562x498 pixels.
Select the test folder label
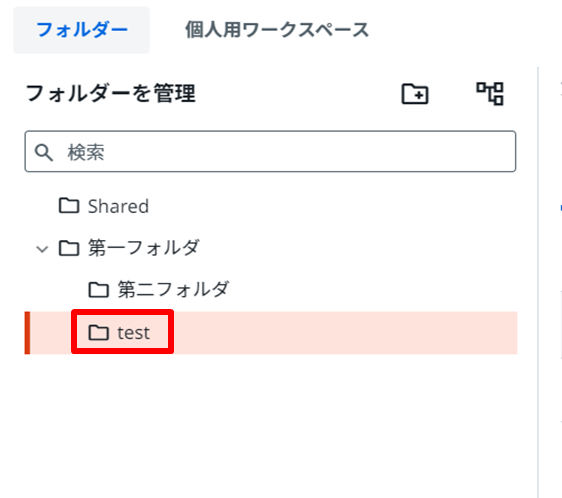tap(133, 333)
